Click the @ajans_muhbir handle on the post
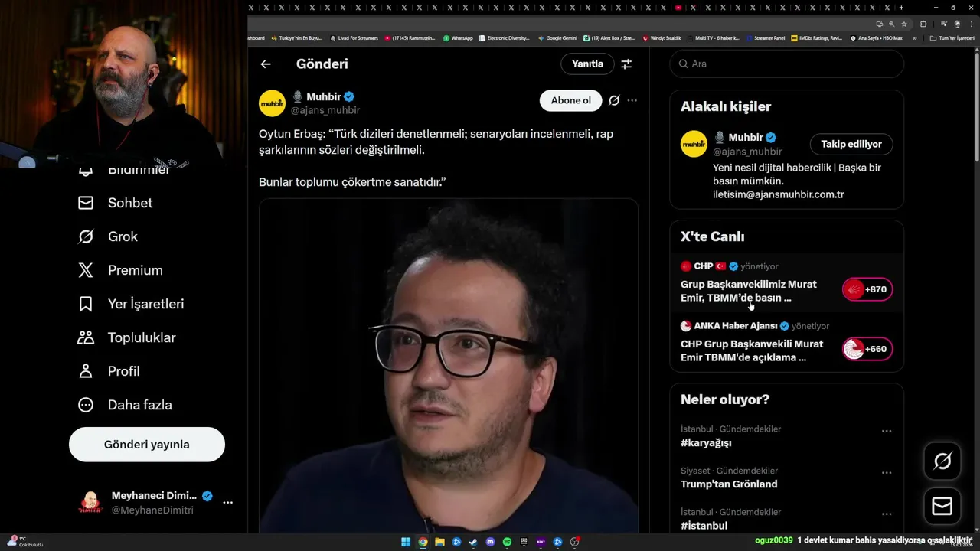 (325, 111)
